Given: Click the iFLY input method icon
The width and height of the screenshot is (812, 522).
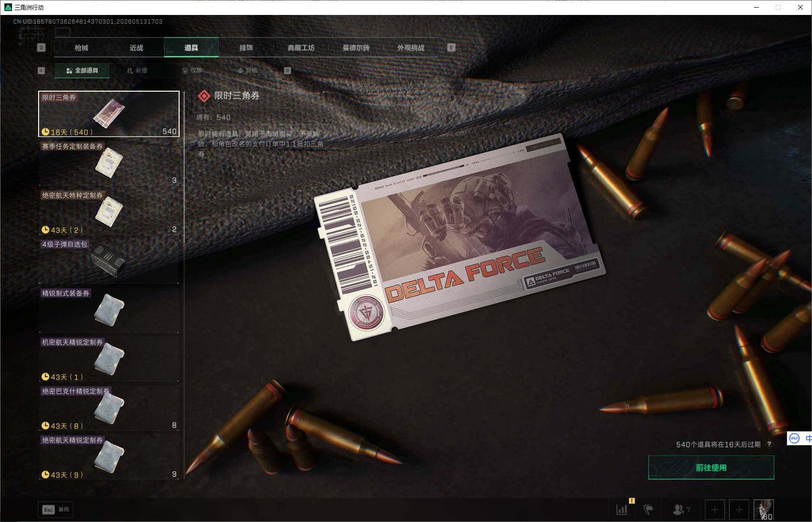Looking at the screenshot, I should [x=794, y=438].
